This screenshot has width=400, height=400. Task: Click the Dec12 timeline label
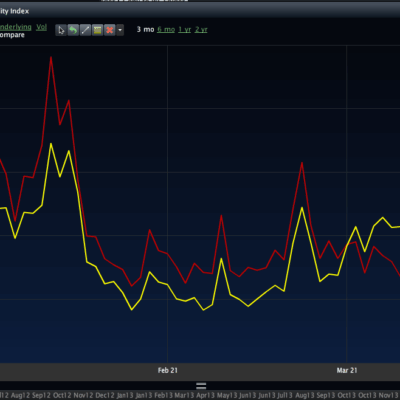pyautogui.click(x=105, y=396)
